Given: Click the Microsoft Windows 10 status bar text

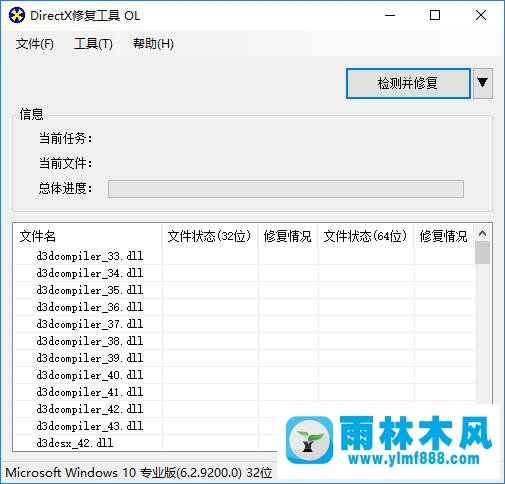Looking at the screenshot, I should coord(139,473).
